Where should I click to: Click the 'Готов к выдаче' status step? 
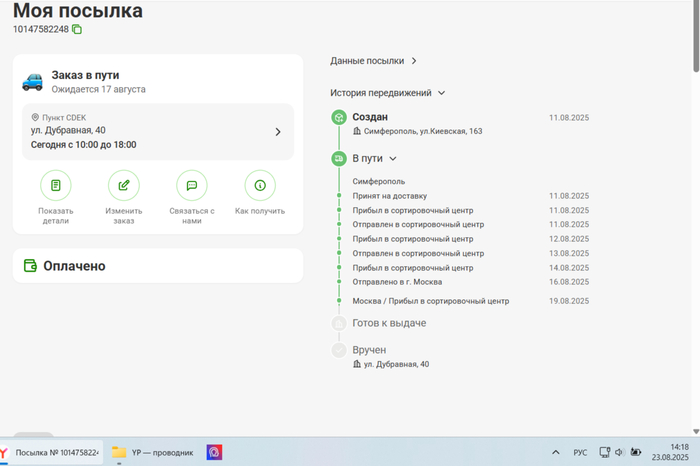[x=389, y=323]
